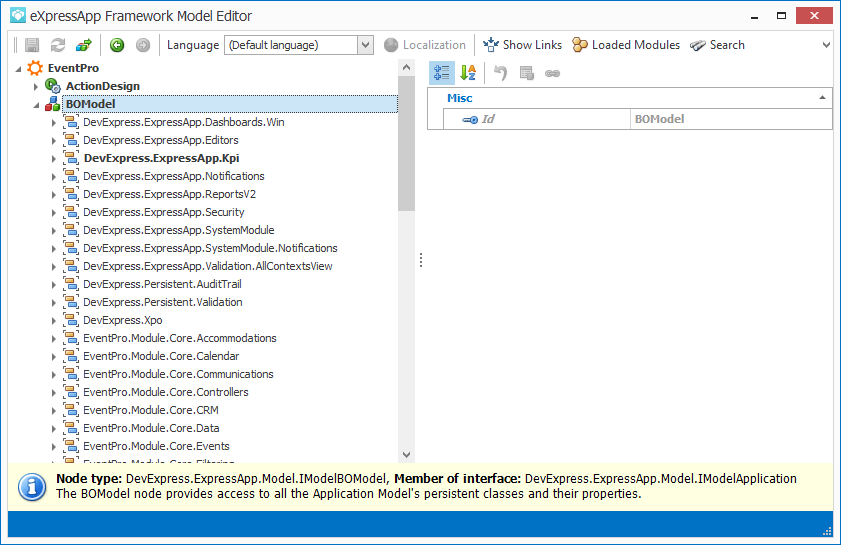Image resolution: width=841 pixels, height=545 pixels.
Task: Toggle Show Links in the toolbar
Action: click(522, 45)
